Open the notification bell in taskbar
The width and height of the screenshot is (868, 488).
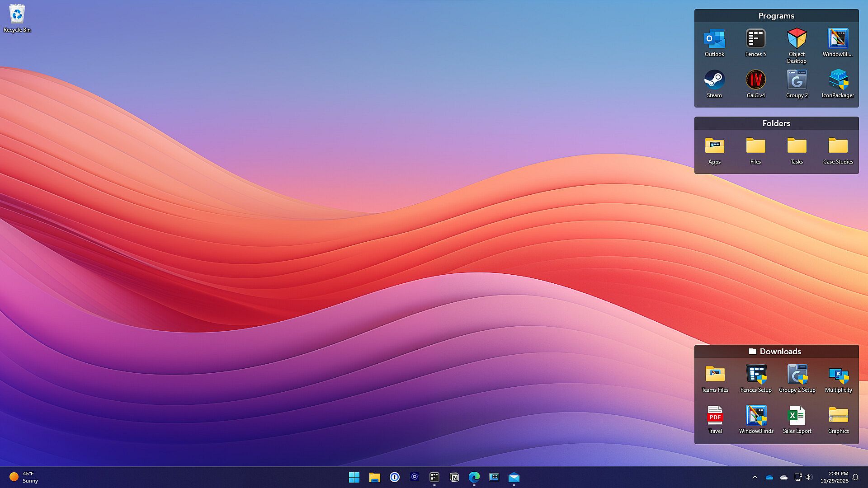pyautogui.click(x=855, y=477)
